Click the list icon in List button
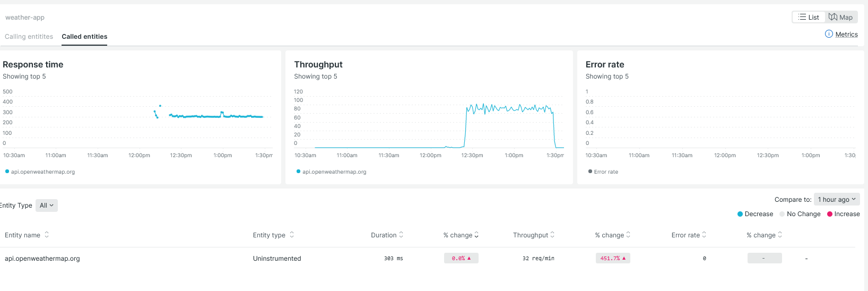The height and width of the screenshot is (291, 868). point(802,17)
